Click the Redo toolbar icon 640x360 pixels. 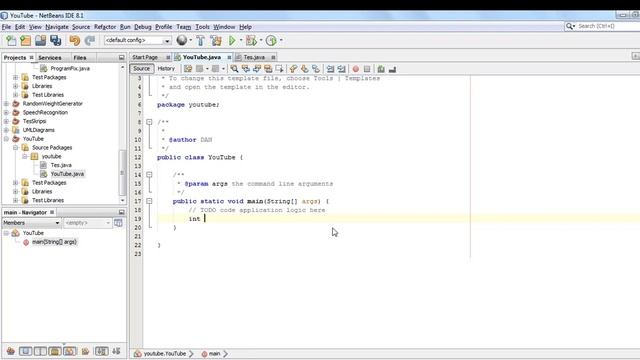coord(90,40)
